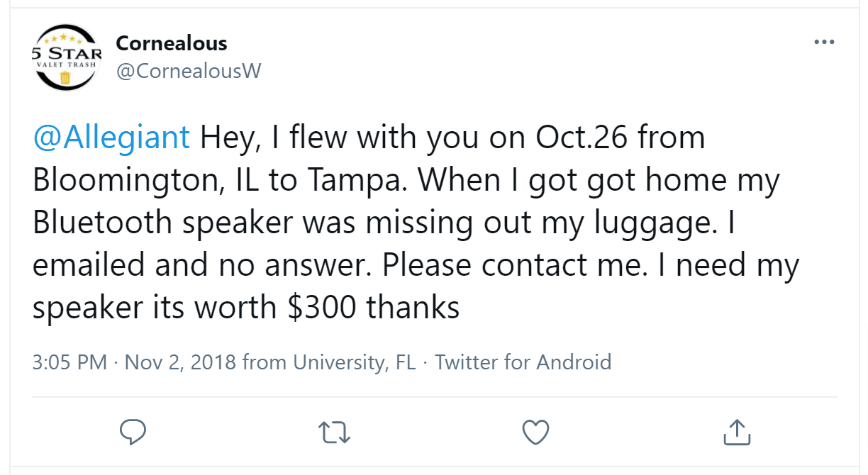The width and height of the screenshot is (868, 475).
Task: Like the tweet with the heart icon
Action: click(535, 432)
